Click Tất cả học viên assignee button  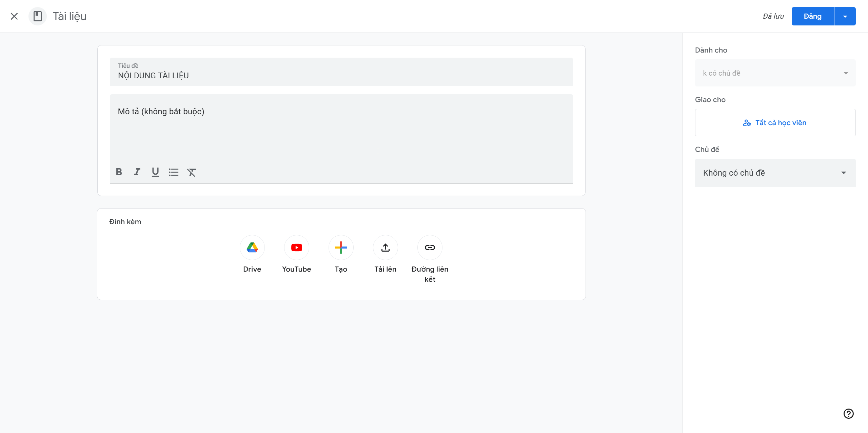(x=775, y=123)
